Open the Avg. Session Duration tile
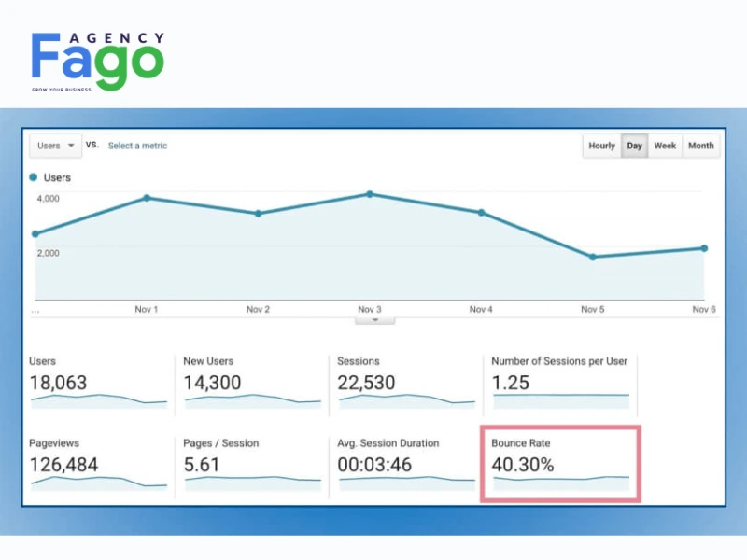The width and height of the screenshot is (747, 560). tap(406, 465)
